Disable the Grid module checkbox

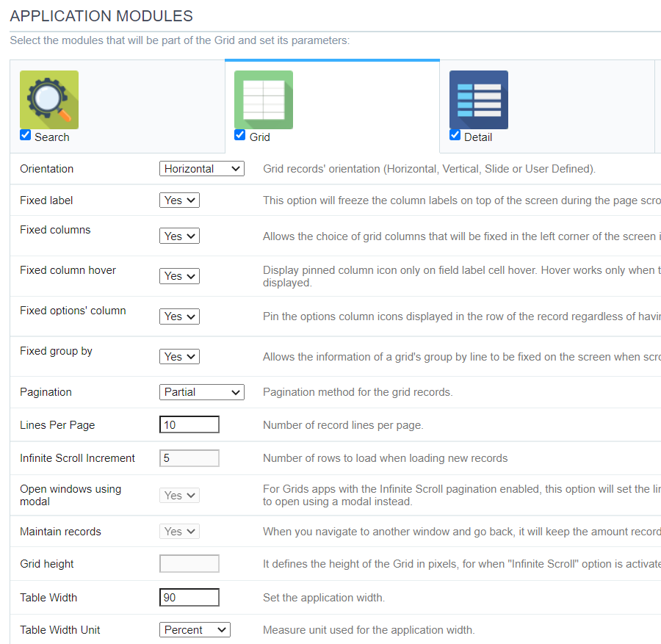tap(239, 134)
